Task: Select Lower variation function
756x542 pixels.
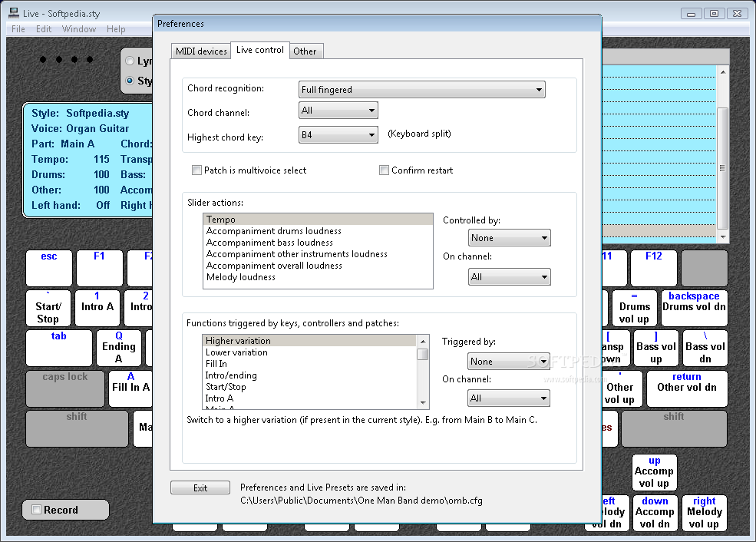Action: click(x=309, y=352)
